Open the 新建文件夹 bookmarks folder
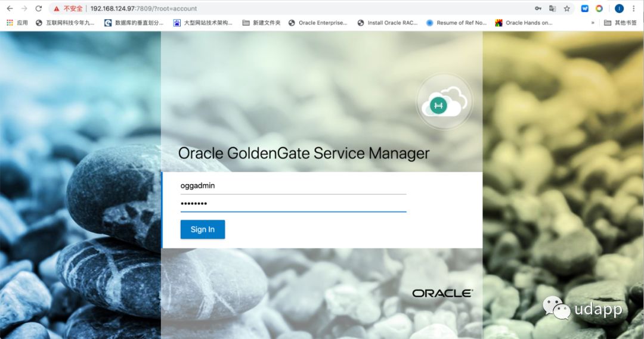Screen dimensions: 644x339 coord(262,23)
